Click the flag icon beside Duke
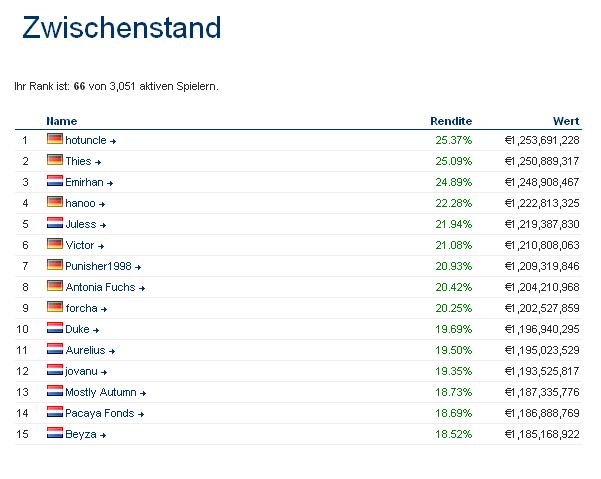 [54, 329]
